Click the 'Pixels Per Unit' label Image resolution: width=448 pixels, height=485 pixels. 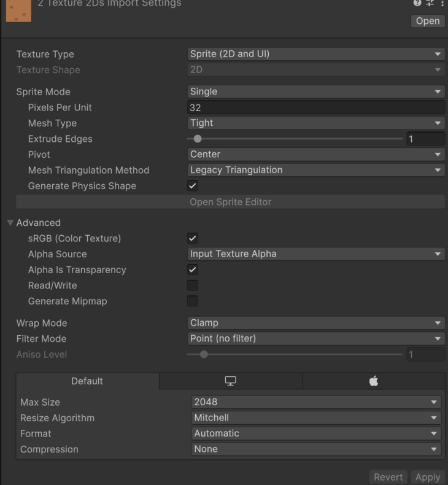point(60,107)
